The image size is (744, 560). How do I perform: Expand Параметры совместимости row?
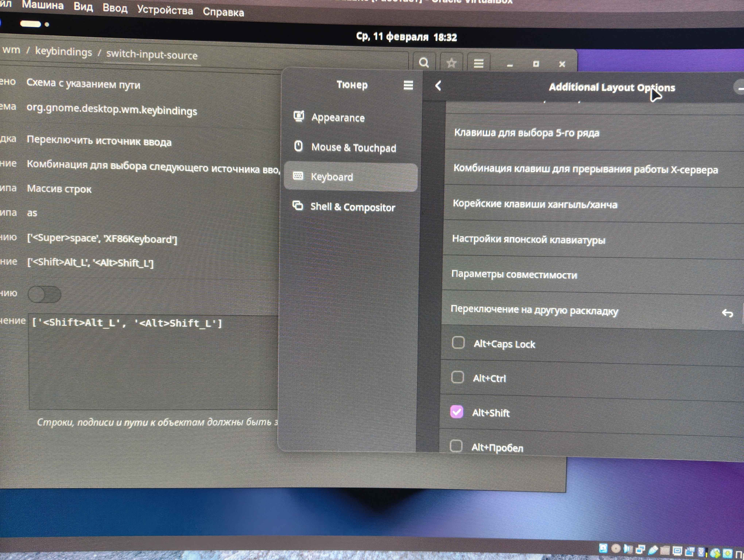(x=514, y=274)
